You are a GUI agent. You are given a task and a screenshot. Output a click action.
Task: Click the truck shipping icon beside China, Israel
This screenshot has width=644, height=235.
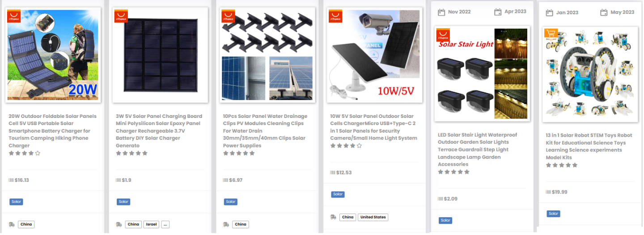(x=119, y=224)
